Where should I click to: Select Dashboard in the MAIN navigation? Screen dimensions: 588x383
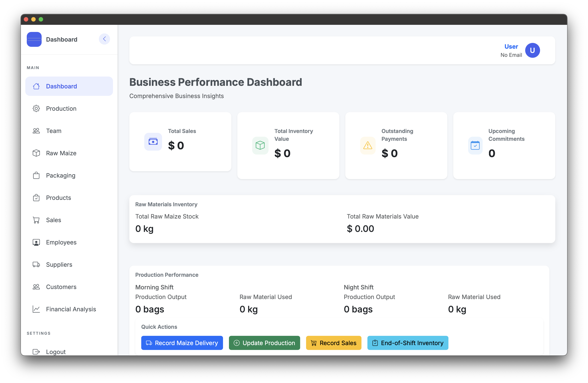(x=61, y=86)
